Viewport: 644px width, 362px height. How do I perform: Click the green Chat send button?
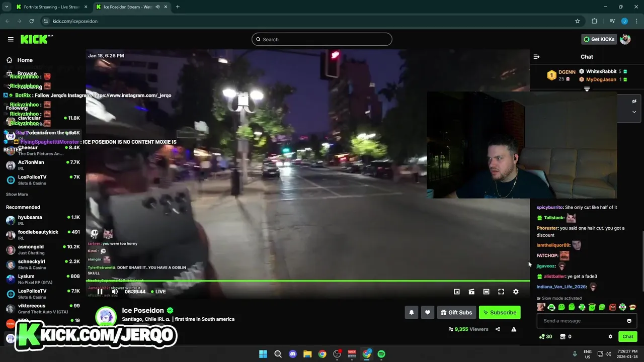click(x=628, y=336)
